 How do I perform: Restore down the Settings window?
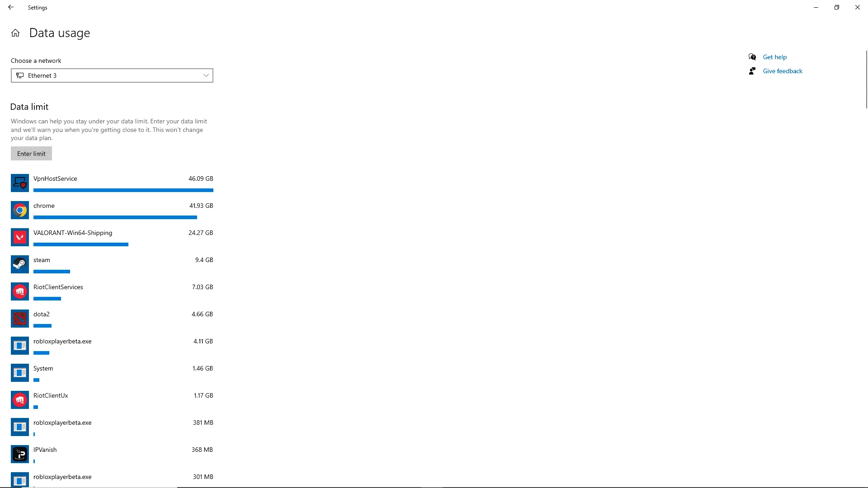[837, 7]
